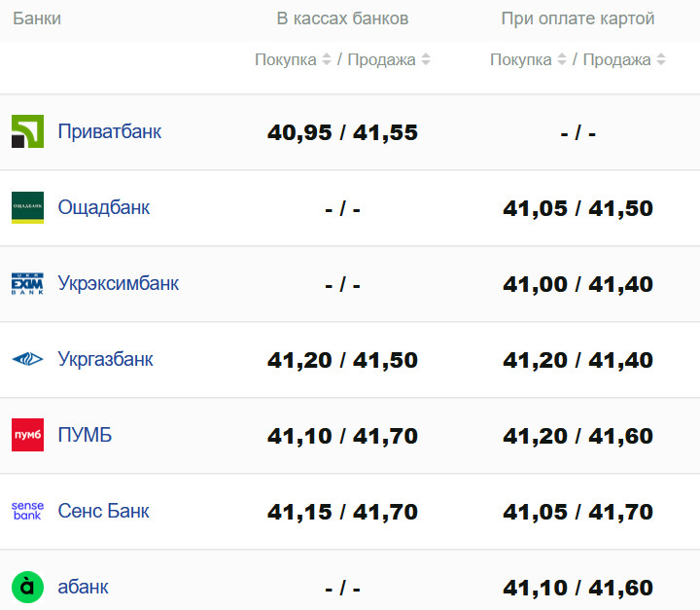Open the Сенс Банк link
The width and height of the screenshot is (700, 610).
pos(104,511)
